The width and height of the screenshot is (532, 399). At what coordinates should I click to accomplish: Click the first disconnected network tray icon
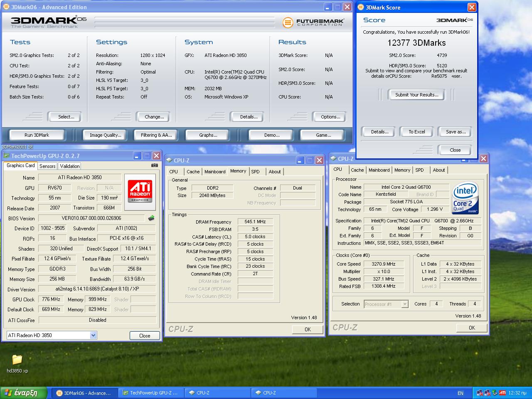[x=480, y=393]
